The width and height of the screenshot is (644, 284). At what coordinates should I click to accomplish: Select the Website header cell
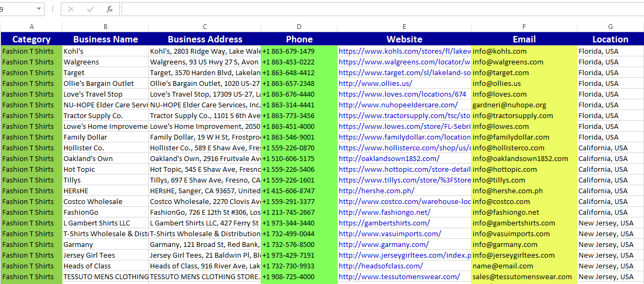(404, 39)
